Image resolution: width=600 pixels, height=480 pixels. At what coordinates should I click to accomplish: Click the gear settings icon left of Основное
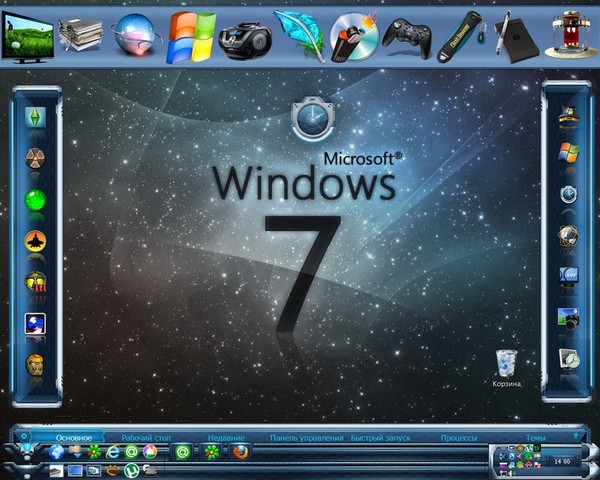click(24, 436)
